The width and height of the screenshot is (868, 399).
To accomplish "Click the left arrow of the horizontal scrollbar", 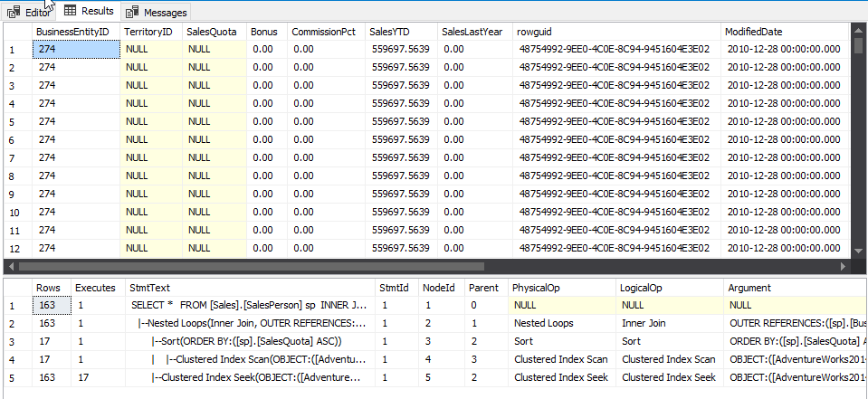I will pos(12,266).
